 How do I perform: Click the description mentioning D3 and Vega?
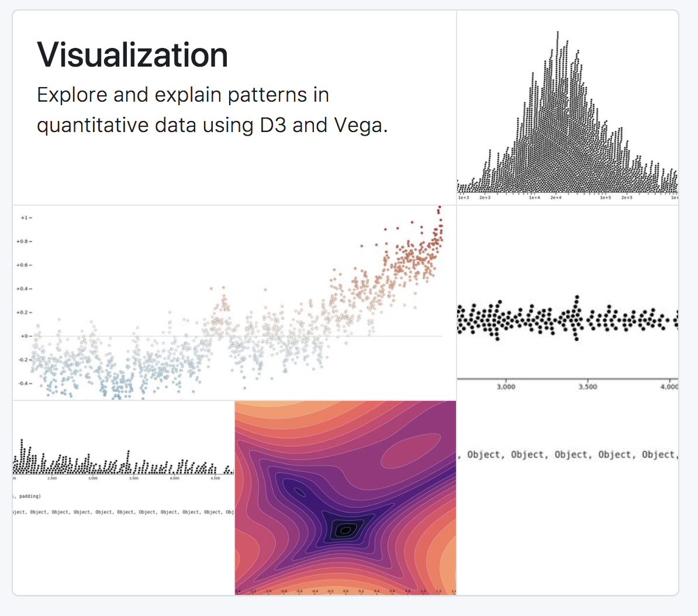click(x=212, y=110)
